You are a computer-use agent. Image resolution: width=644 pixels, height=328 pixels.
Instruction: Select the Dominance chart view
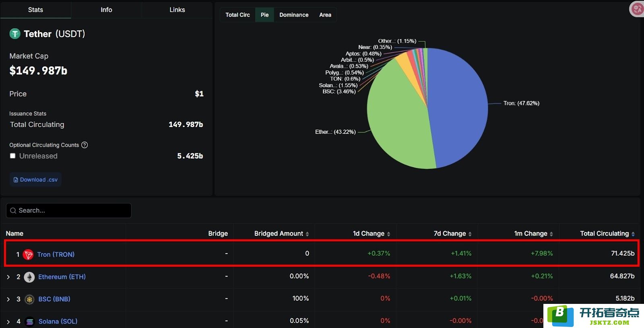click(x=294, y=15)
